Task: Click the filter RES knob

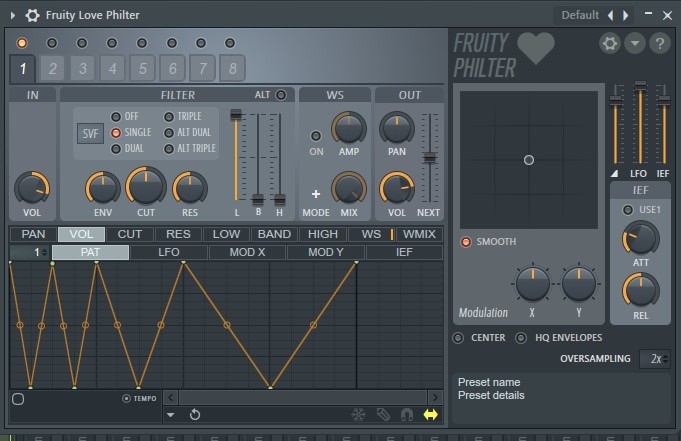Action: 190,188
